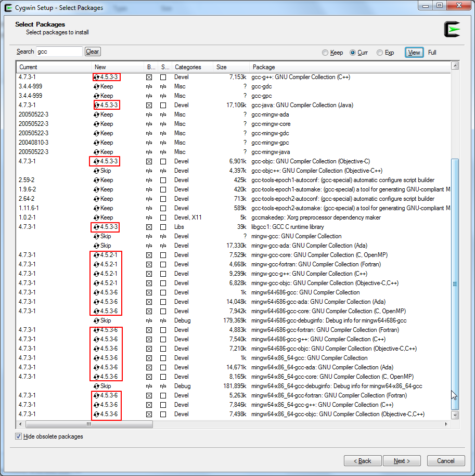
Task: Cycle version icon for mingw64-x86_64-gcc-ada
Action: click(x=97, y=368)
